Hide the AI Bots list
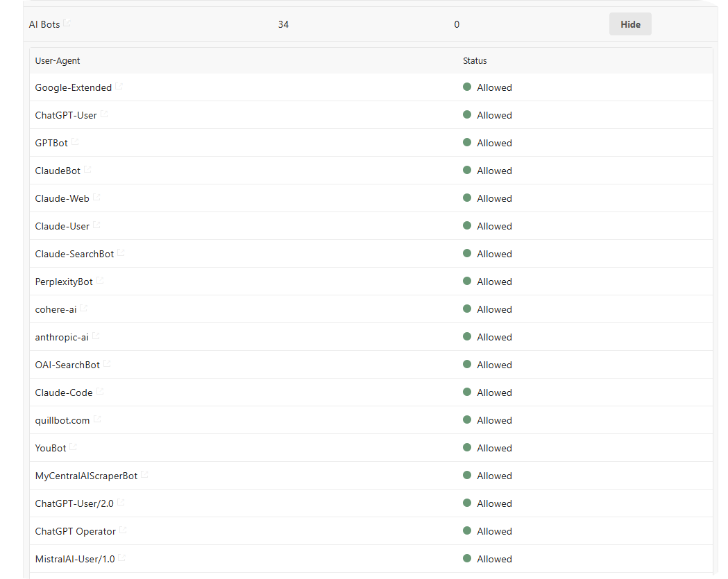 630,24
